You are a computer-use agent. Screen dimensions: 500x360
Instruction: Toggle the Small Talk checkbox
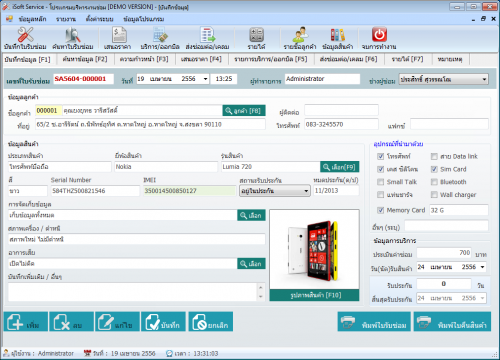click(x=380, y=182)
